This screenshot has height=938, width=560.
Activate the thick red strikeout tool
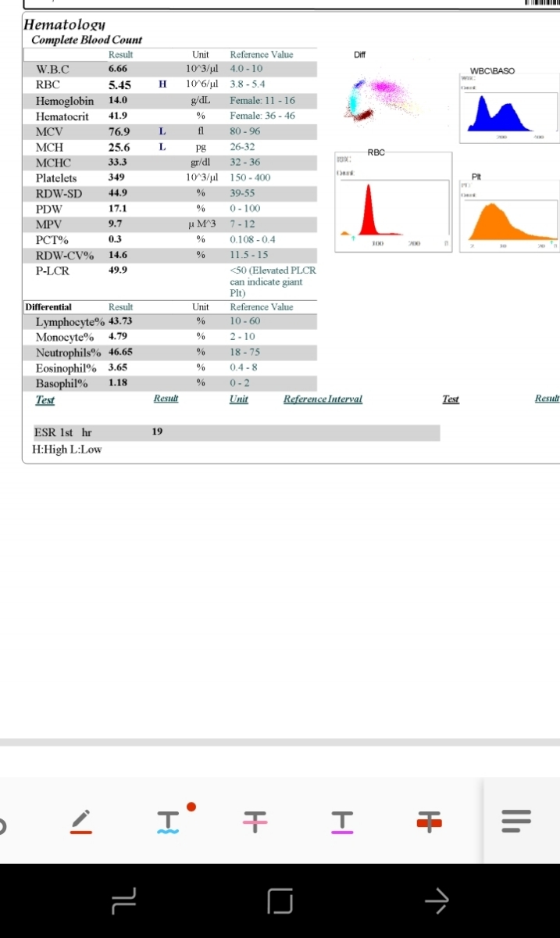[428, 821]
